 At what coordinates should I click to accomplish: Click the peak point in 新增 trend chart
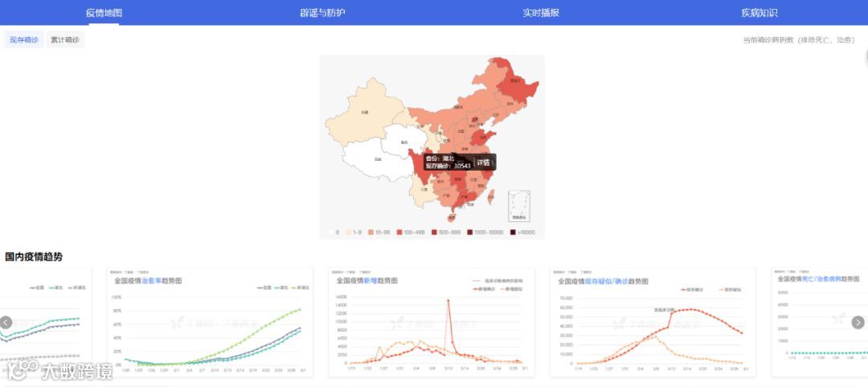pyautogui.click(x=448, y=300)
